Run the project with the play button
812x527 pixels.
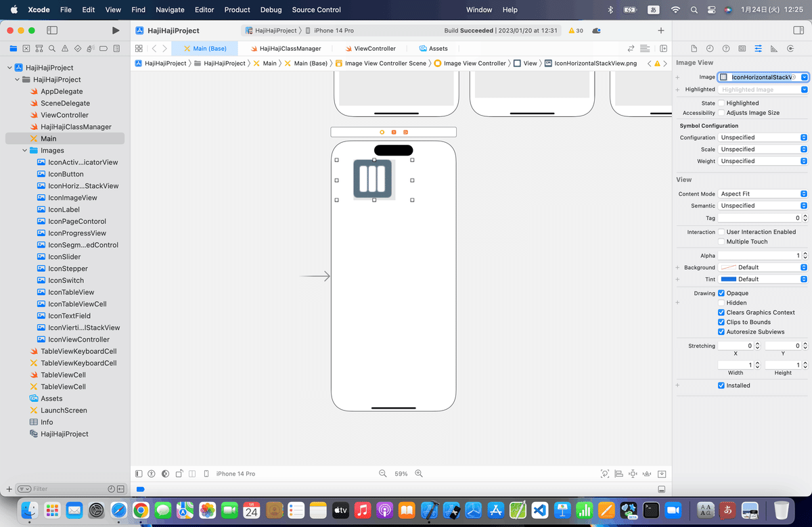pyautogui.click(x=116, y=30)
